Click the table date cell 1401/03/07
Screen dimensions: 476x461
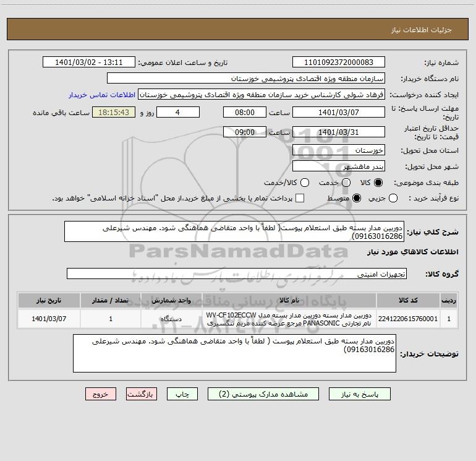tap(49, 319)
